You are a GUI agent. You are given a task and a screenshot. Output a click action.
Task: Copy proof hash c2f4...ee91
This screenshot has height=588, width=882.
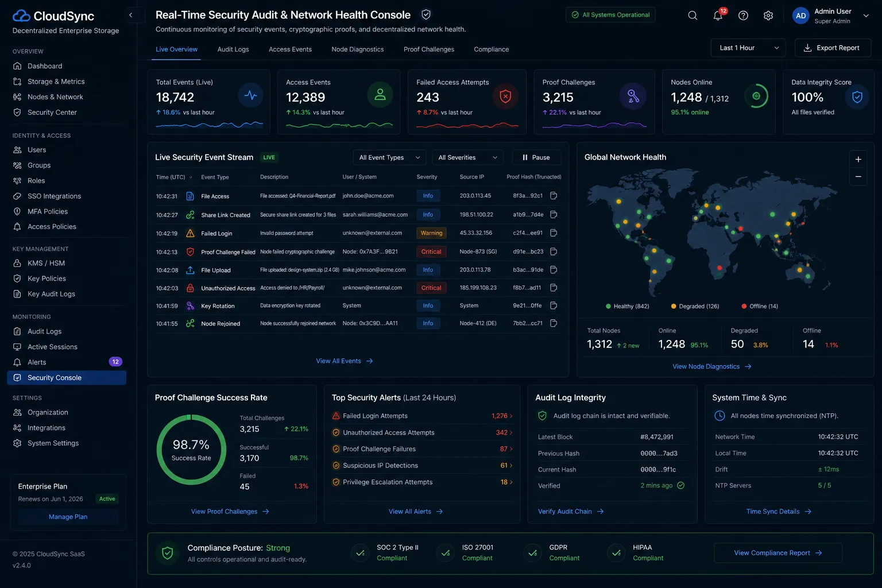pyautogui.click(x=554, y=233)
